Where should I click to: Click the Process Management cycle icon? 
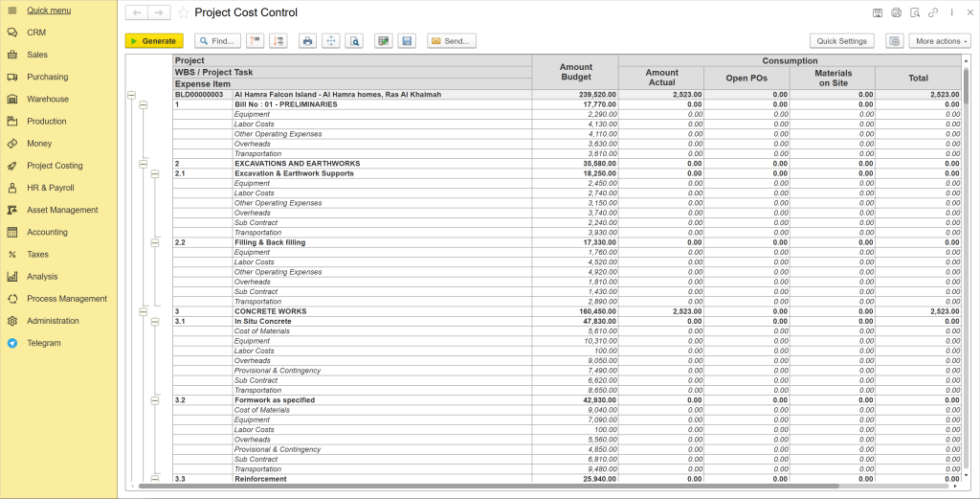11,299
